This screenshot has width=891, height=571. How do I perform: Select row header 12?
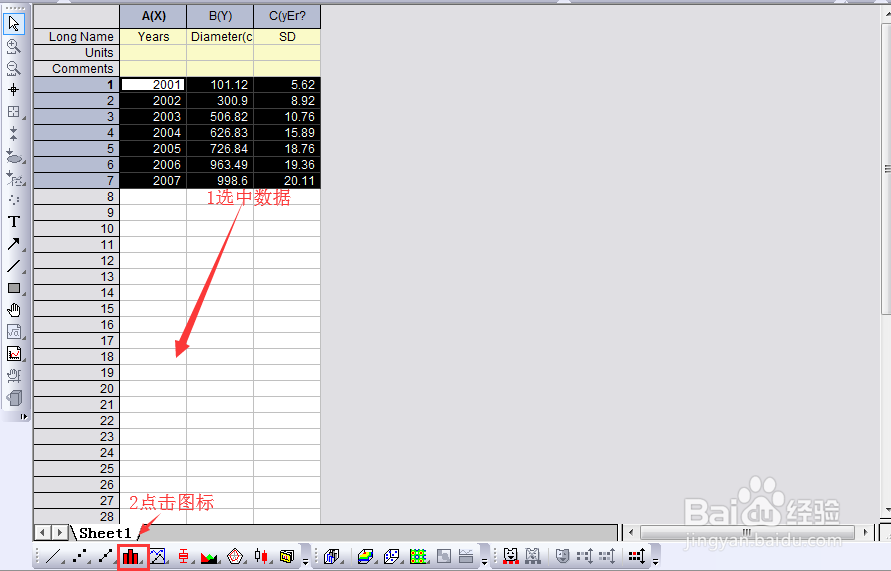tap(77, 261)
